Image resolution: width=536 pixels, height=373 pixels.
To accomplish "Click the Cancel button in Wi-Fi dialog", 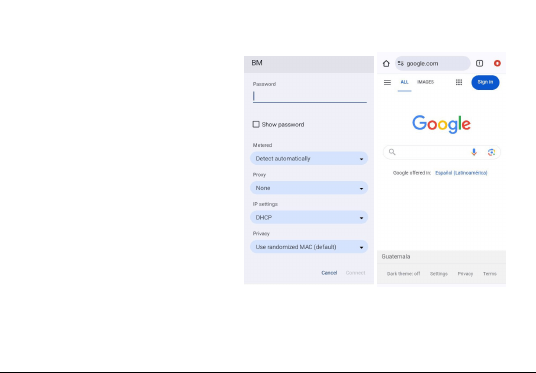I will (329, 273).
